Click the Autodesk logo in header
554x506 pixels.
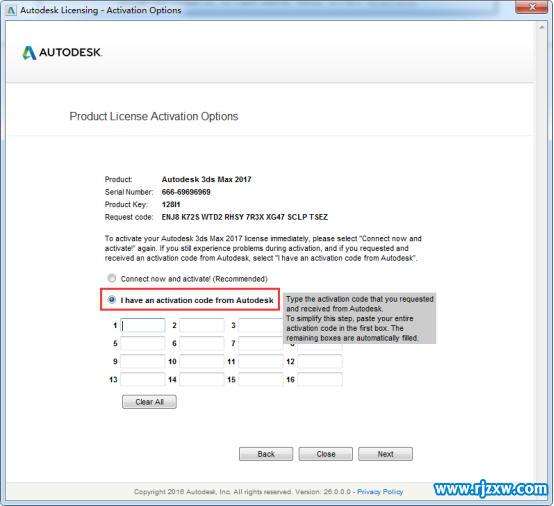pos(62,53)
